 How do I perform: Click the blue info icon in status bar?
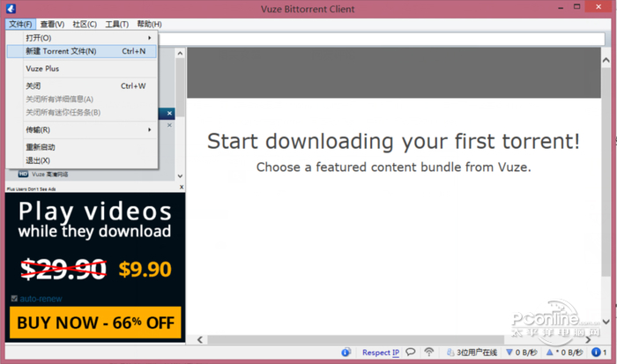346,353
